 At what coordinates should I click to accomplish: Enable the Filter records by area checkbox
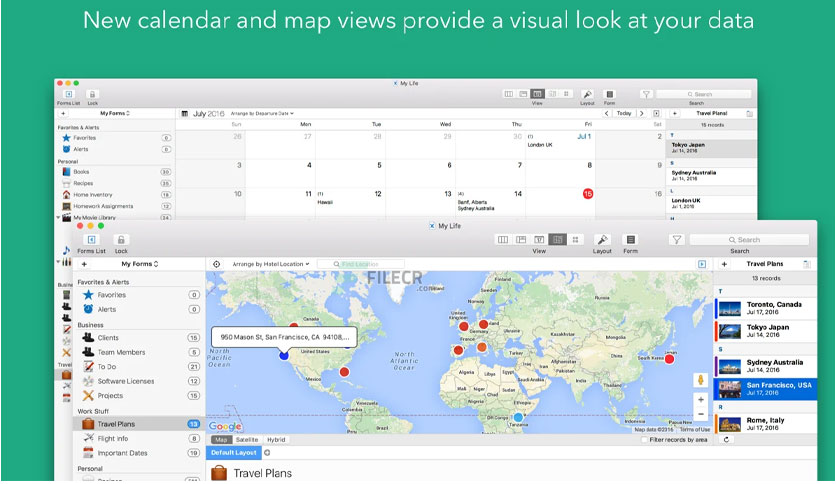644,440
